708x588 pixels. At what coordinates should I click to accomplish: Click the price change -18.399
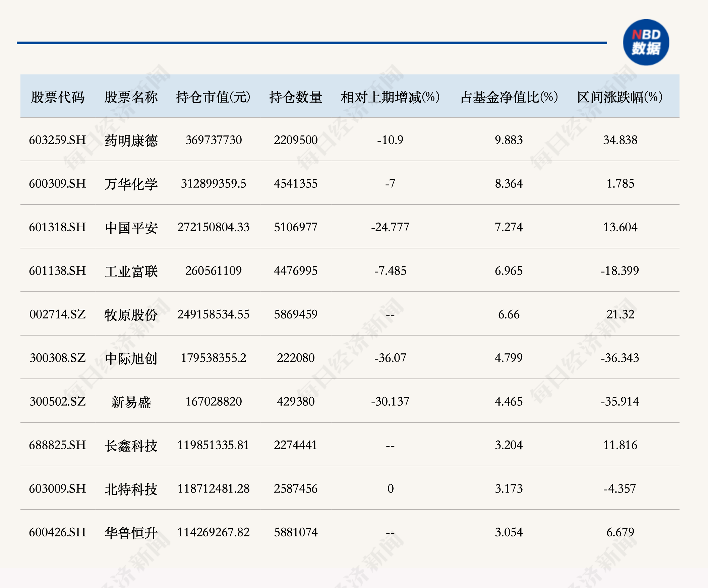coord(620,271)
